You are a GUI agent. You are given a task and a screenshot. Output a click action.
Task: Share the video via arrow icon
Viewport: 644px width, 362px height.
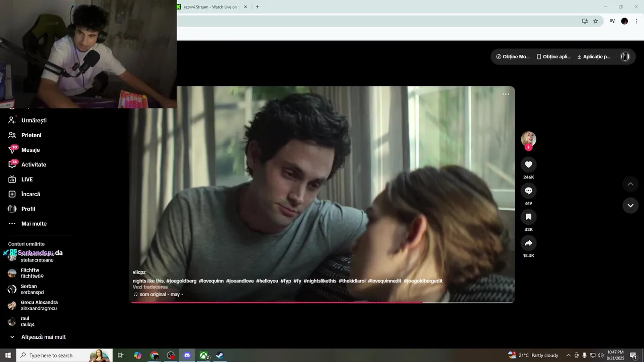click(528, 243)
